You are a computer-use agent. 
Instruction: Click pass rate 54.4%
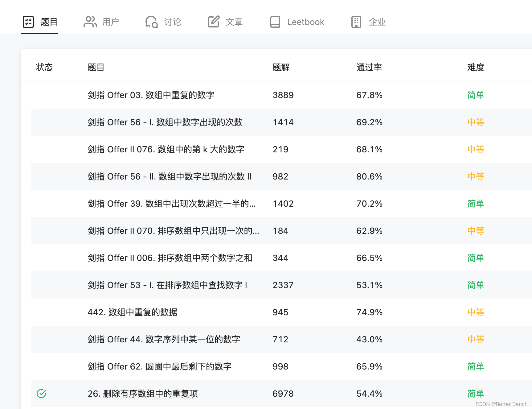tap(369, 394)
